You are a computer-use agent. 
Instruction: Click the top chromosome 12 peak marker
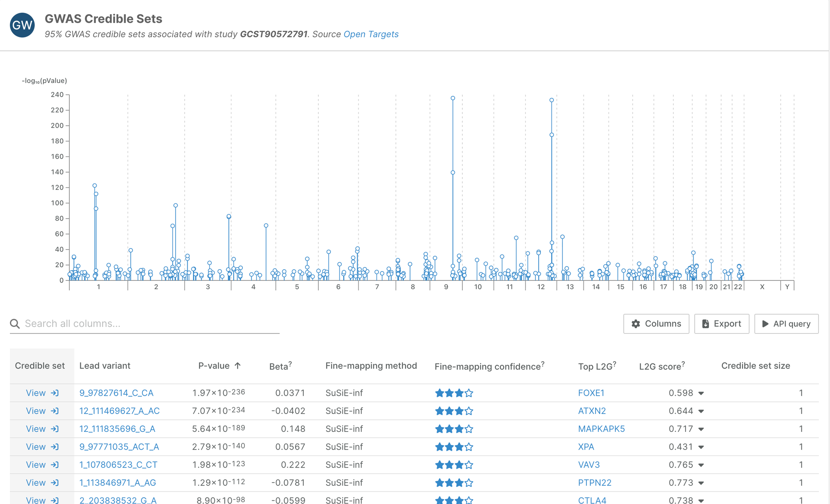point(552,100)
